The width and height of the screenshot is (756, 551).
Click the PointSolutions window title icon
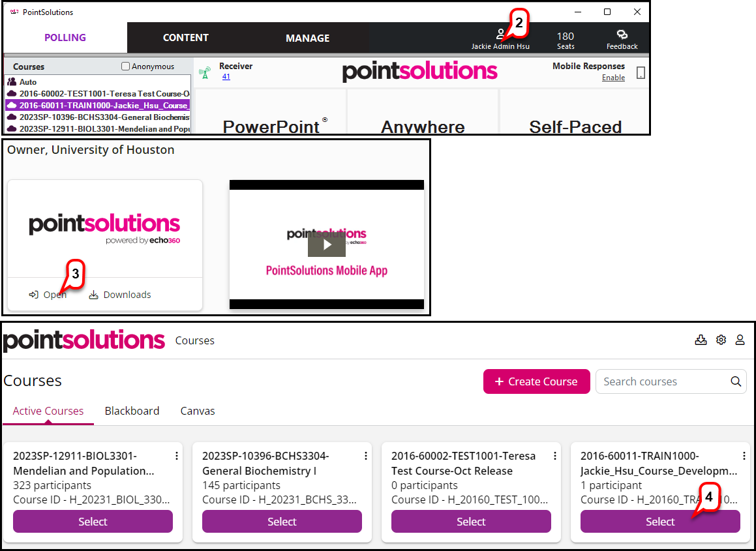tap(14, 12)
